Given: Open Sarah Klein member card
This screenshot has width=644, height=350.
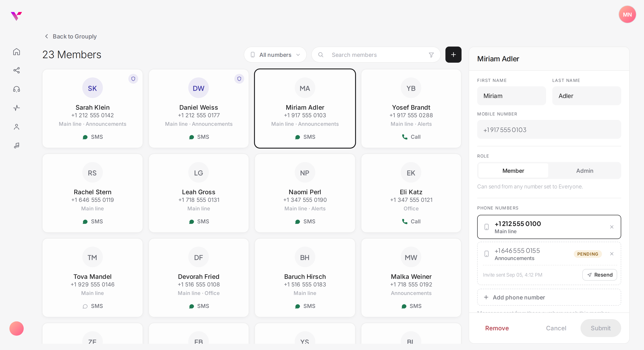Looking at the screenshot, I should point(93,109).
